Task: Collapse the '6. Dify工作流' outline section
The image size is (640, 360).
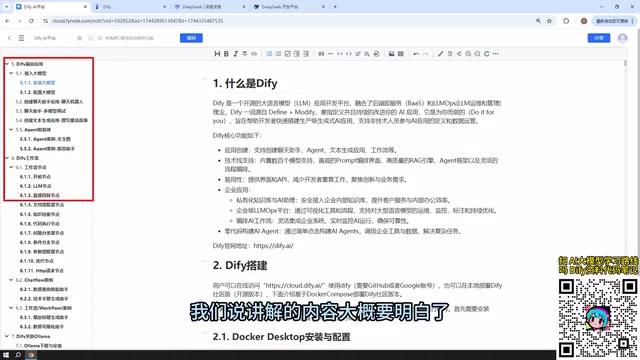Action: coord(7,158)
